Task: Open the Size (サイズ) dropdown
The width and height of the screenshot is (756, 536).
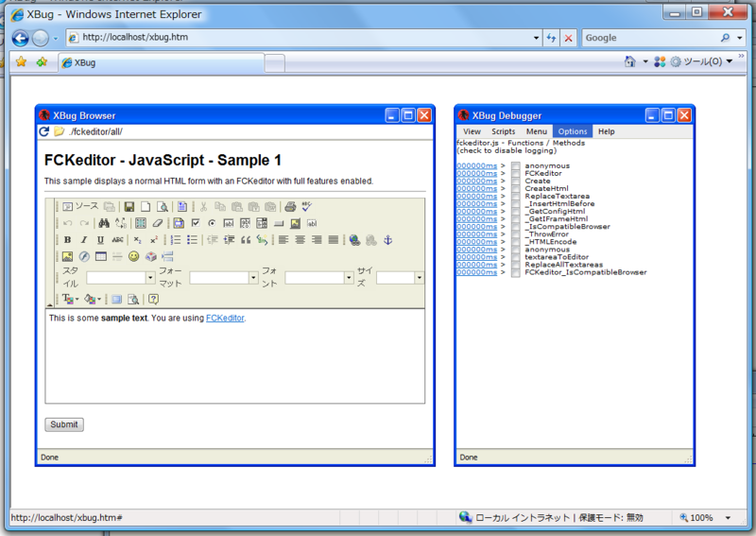Action: pyautogui.click(x=419, y=277)
